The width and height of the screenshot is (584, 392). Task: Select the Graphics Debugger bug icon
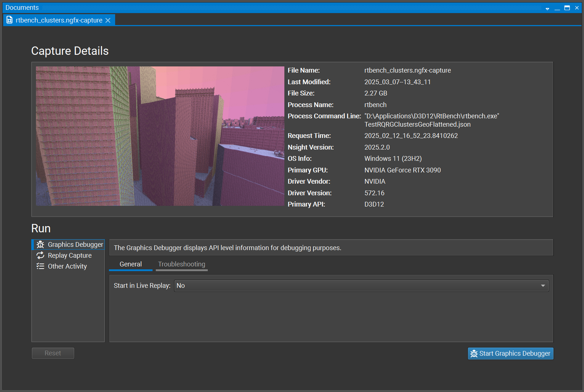(x=41, y=244)
